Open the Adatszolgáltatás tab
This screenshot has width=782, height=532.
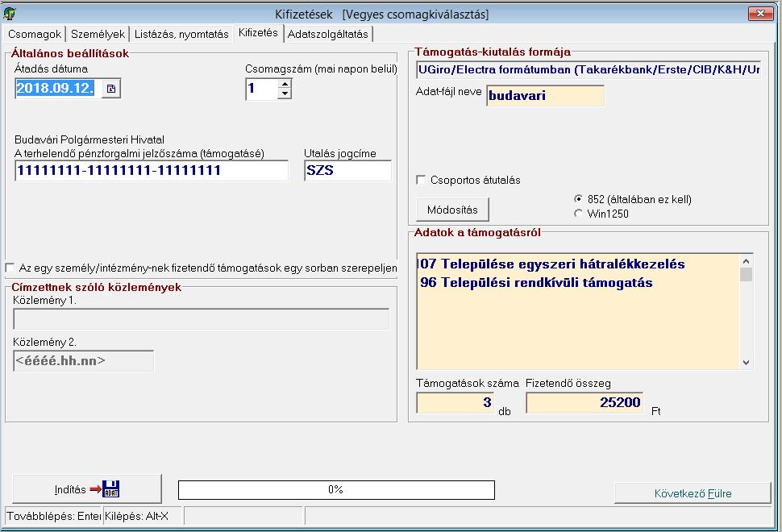tap(327, 34)
